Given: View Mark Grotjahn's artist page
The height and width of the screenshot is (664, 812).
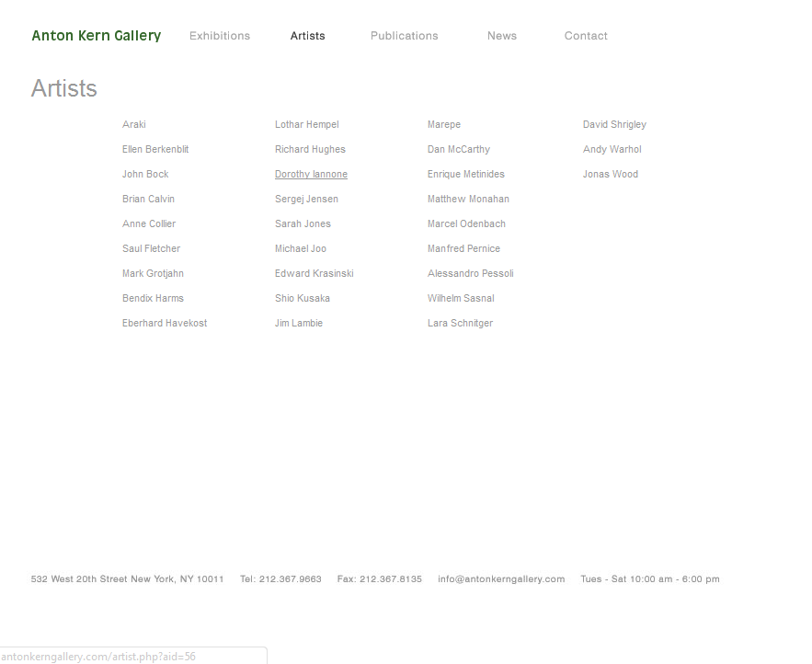Looking at the screenshot, I should tap(153, 274).
